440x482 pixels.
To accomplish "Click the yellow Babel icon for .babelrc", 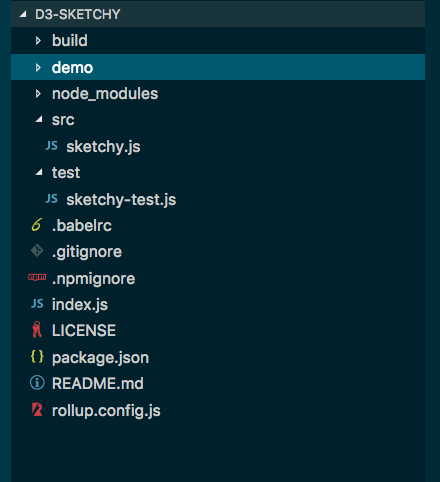I will pos(37,225).
